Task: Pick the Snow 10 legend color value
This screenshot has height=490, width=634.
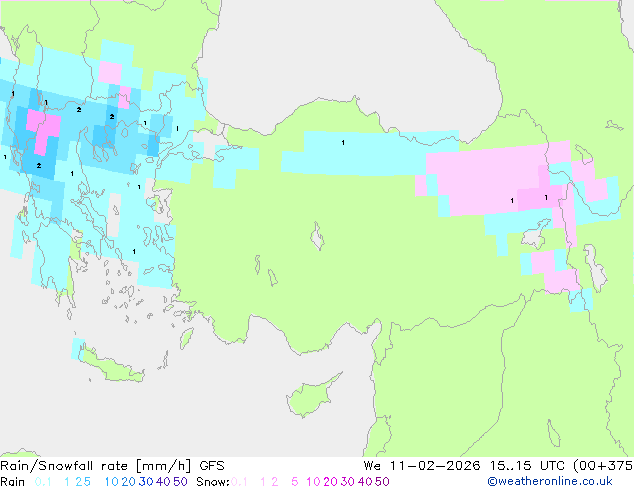Action: click(313, 482)
